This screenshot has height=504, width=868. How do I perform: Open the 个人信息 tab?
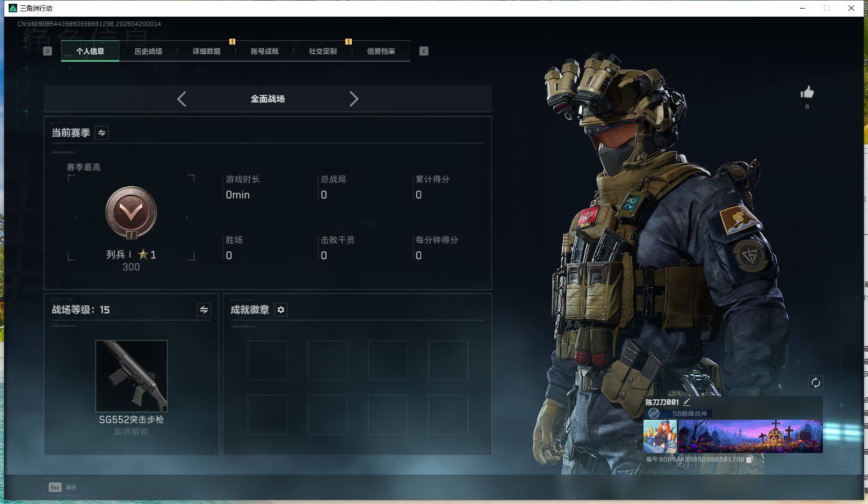click(90, 52)
